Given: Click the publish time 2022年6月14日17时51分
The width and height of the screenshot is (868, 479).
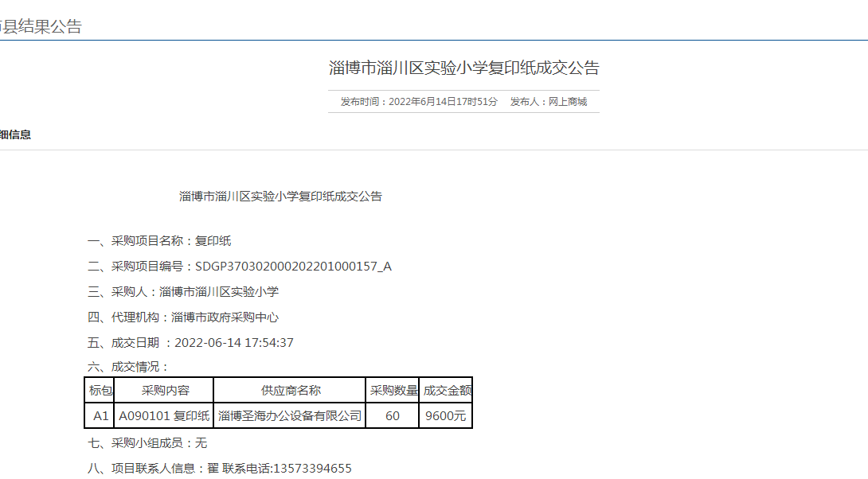Looking at the screenshot, I should [x=442, y=102].
